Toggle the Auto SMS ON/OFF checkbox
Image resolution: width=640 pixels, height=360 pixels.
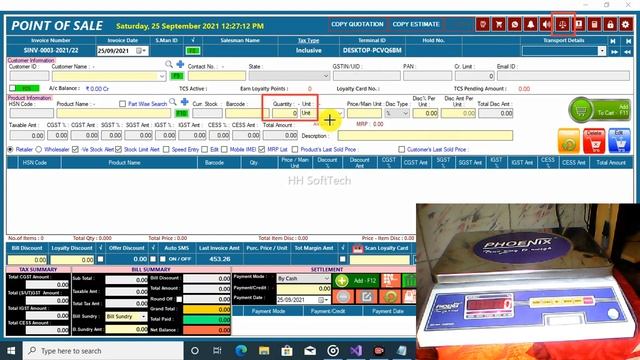(163, 259)
